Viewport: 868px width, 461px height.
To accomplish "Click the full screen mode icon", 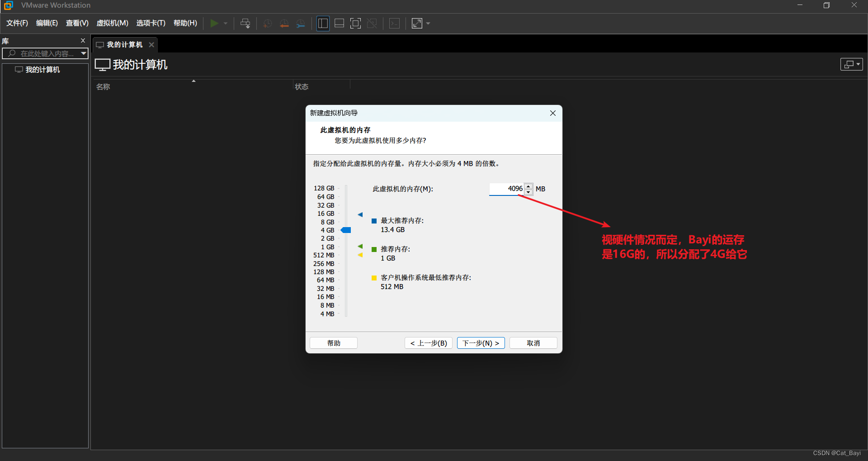I will pos(356,23).
